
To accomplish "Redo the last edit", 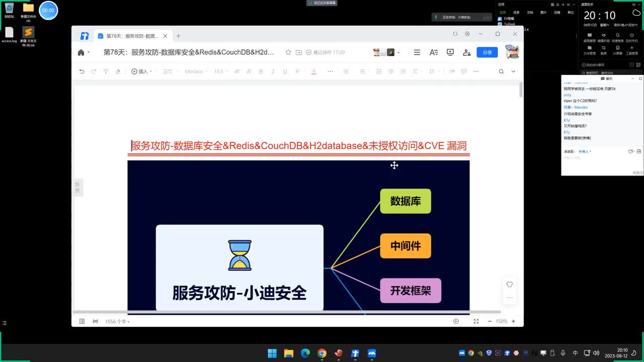I will pos(94,71).
